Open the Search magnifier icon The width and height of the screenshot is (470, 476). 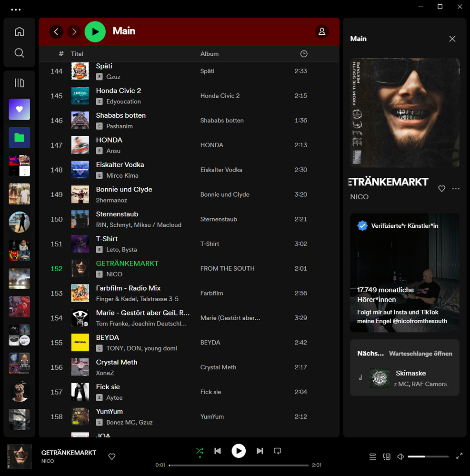pos(19,53)
